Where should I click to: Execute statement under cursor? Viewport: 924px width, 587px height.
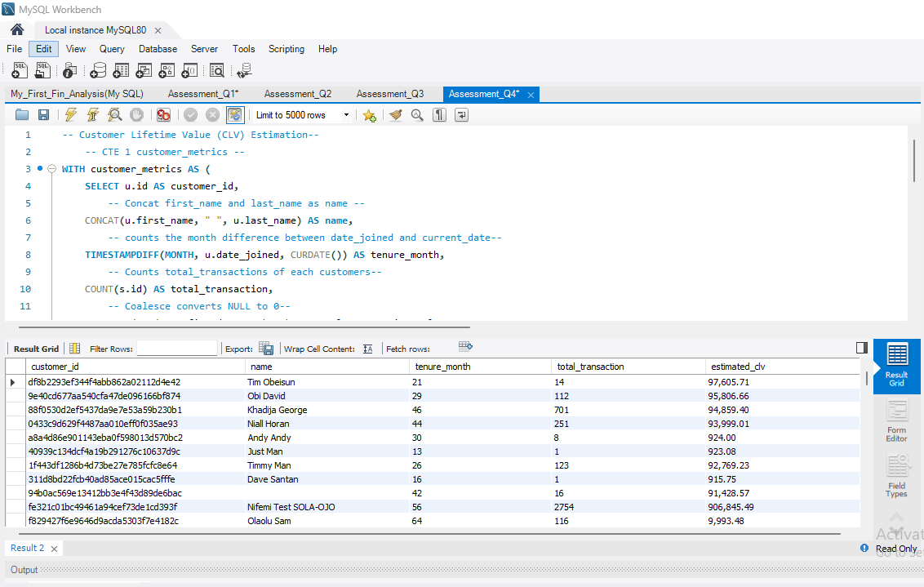coord(93,115)
